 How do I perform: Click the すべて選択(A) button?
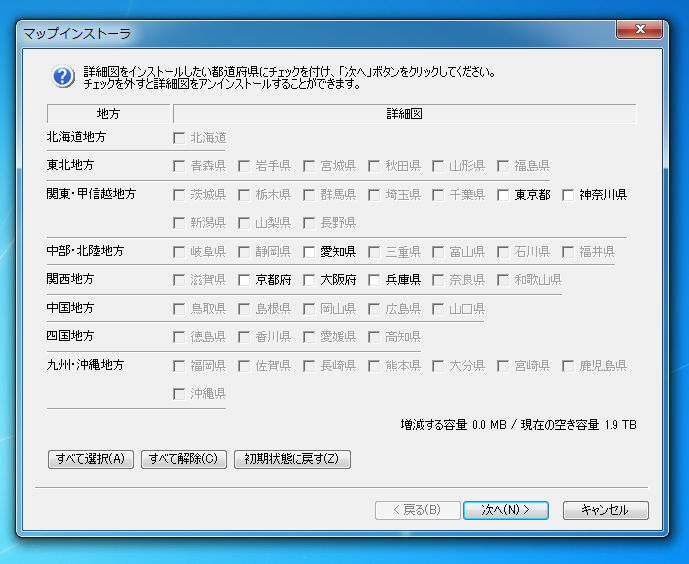pos(91,459)
